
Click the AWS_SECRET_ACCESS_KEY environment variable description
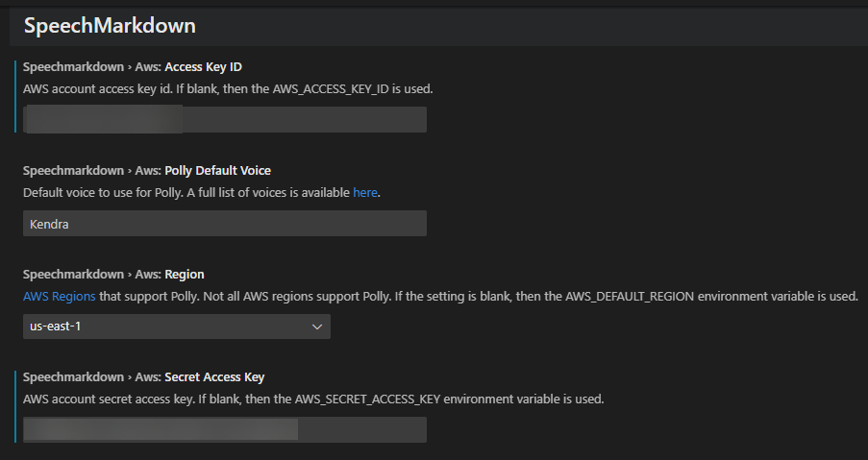[313, 399]
